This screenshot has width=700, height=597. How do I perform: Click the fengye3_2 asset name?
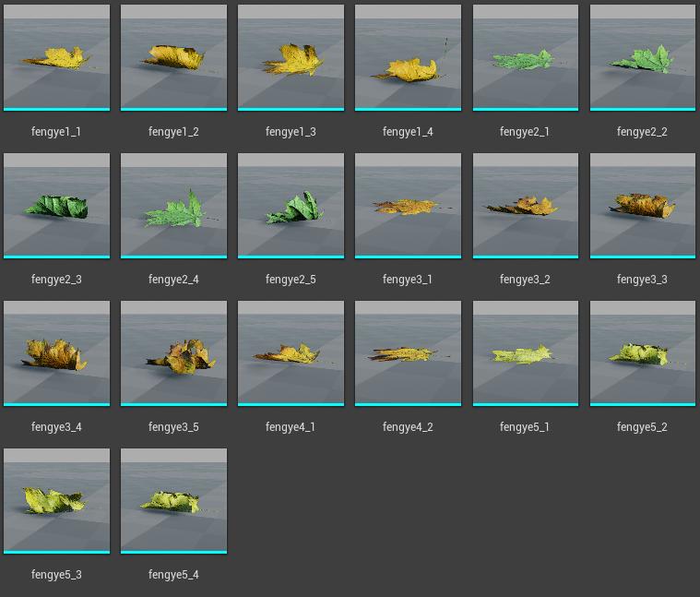(525, 280)
